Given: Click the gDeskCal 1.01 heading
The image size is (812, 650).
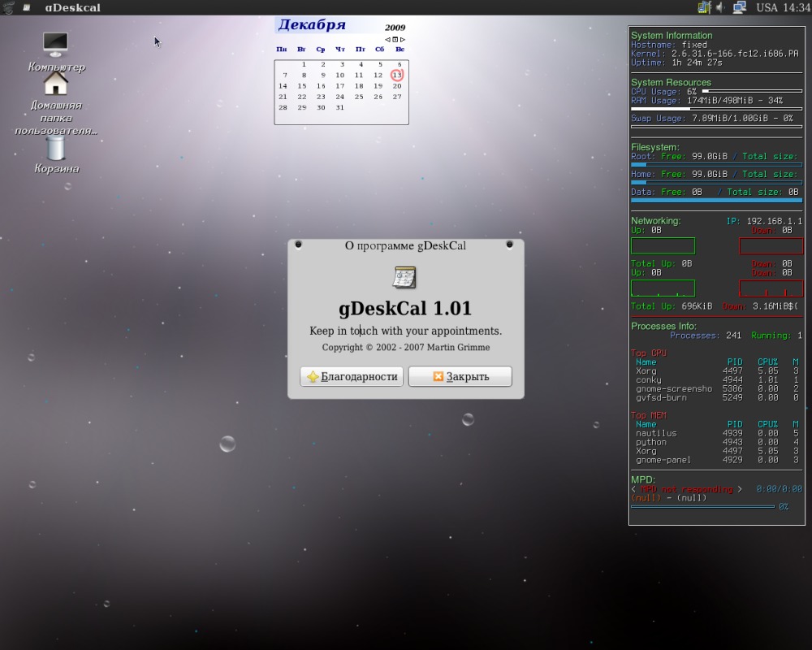Looking at the screenshot, I should pyautogui.click(x=405, y=309).
